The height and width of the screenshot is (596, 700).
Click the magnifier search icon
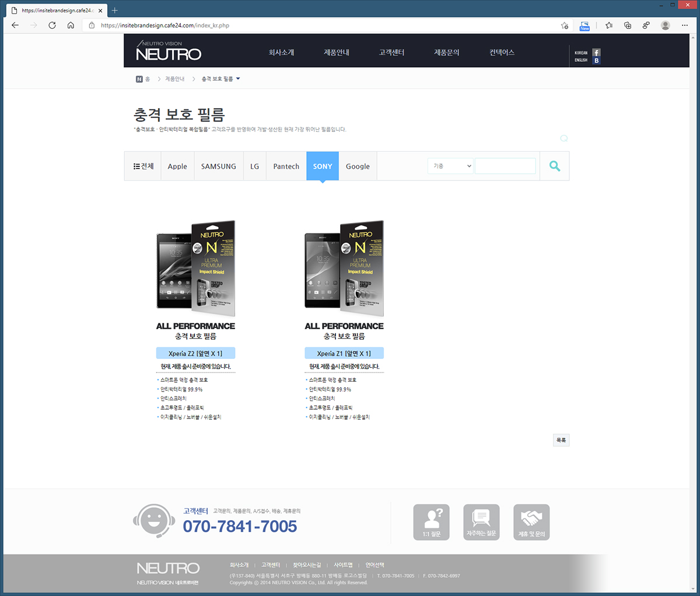(554, 166)
